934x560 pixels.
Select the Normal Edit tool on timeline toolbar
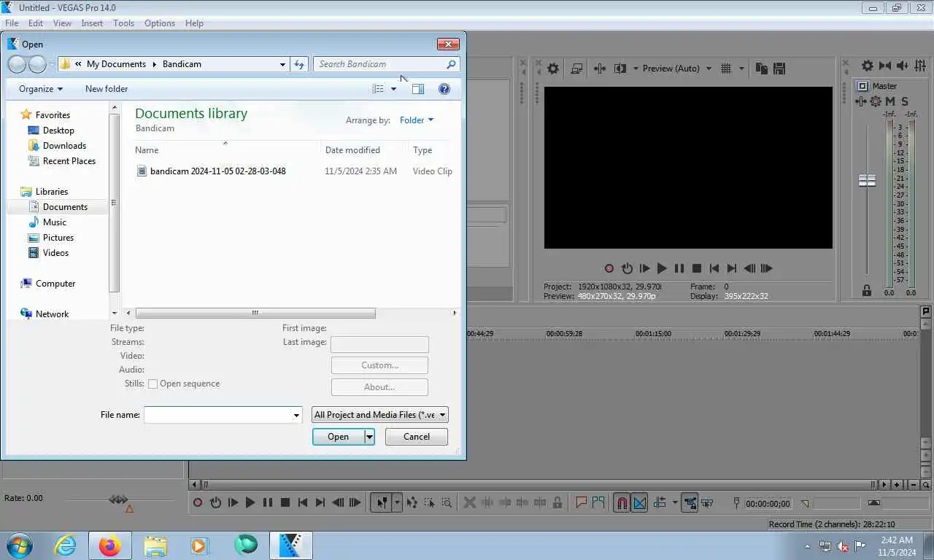tap(382, 502)
